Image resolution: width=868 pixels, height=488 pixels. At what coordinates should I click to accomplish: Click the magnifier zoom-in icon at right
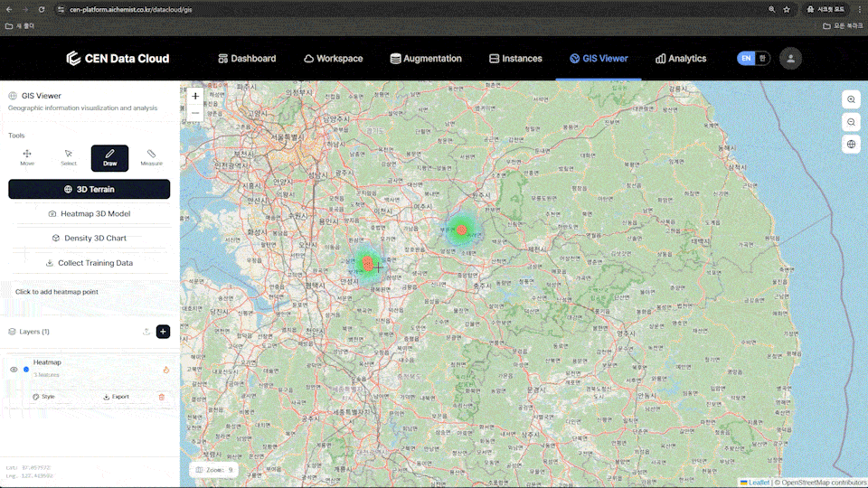coord(851,99)
